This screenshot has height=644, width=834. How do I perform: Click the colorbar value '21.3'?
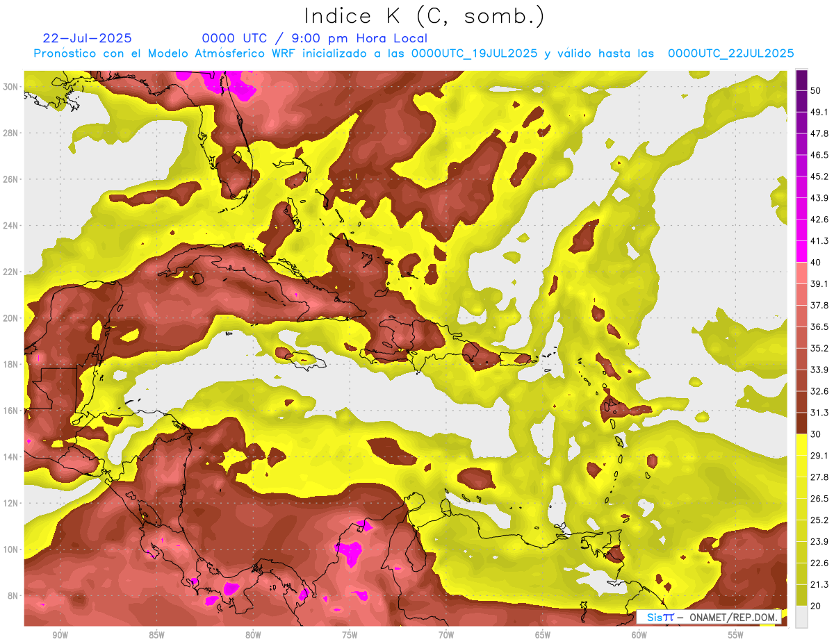(x=819, y=584)
